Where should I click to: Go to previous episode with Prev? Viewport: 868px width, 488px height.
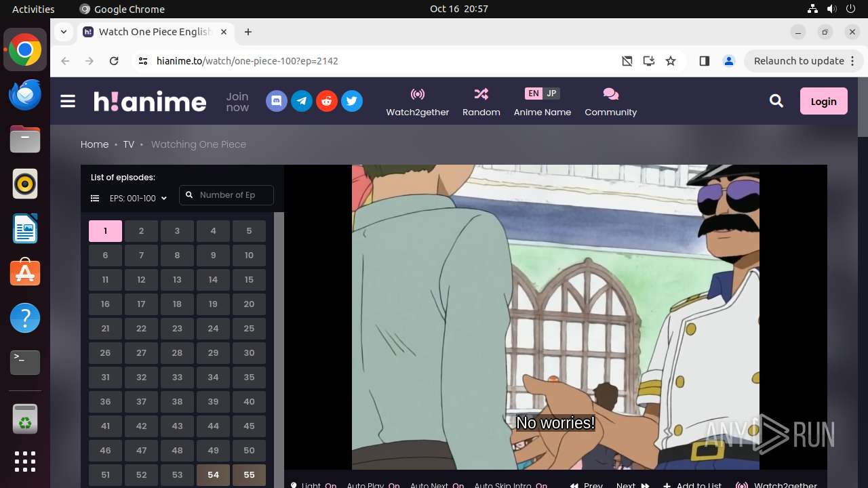click(587, 485)
